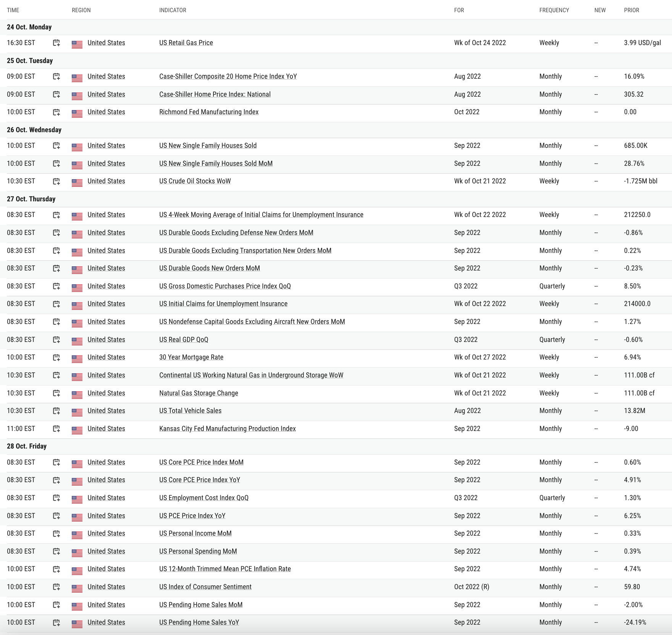Click the 28 Oct. Friday date heading
This screenshot has width=672, height=635.
[x=27, y=446]
